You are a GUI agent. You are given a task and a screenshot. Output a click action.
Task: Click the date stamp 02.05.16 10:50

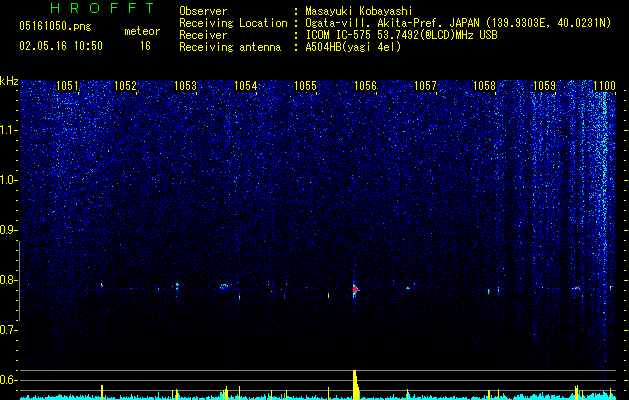61,46
